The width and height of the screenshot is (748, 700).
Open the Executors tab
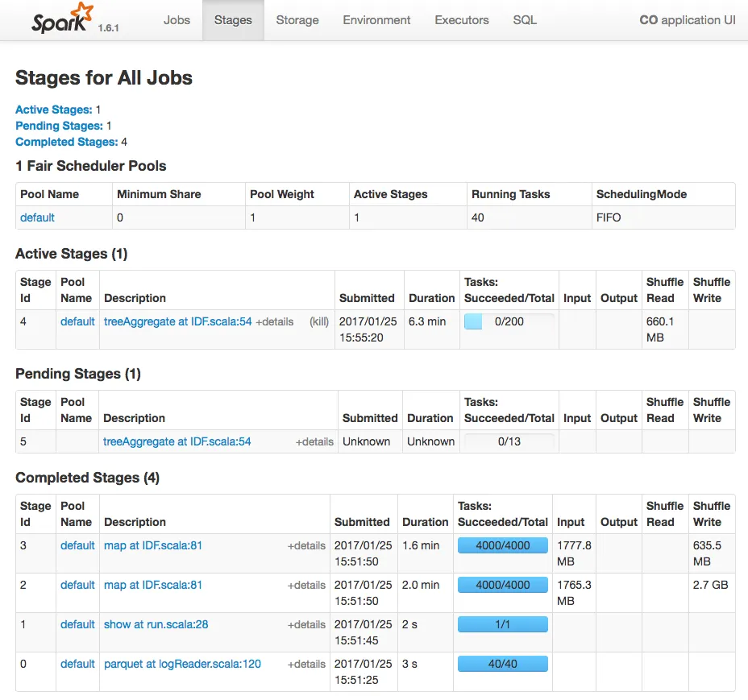pyautogui.click(x=461, y=20)
